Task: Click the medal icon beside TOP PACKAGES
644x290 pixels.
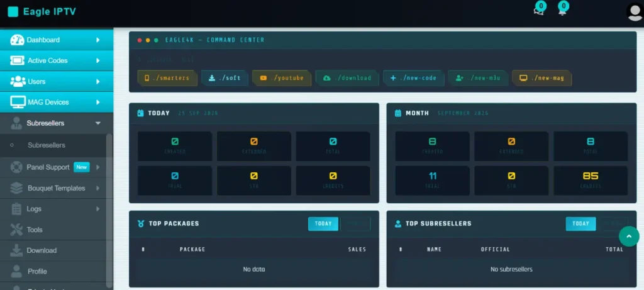Action: point(141,223)
